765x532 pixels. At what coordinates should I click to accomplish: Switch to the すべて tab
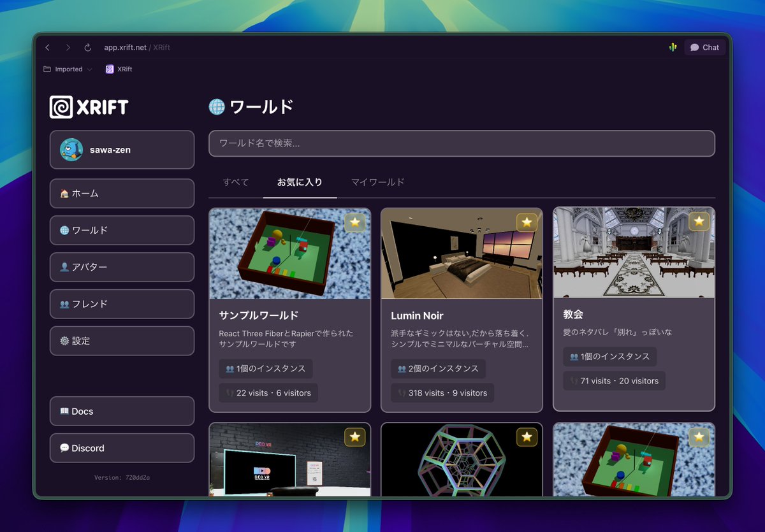click(x=235, y=182)
